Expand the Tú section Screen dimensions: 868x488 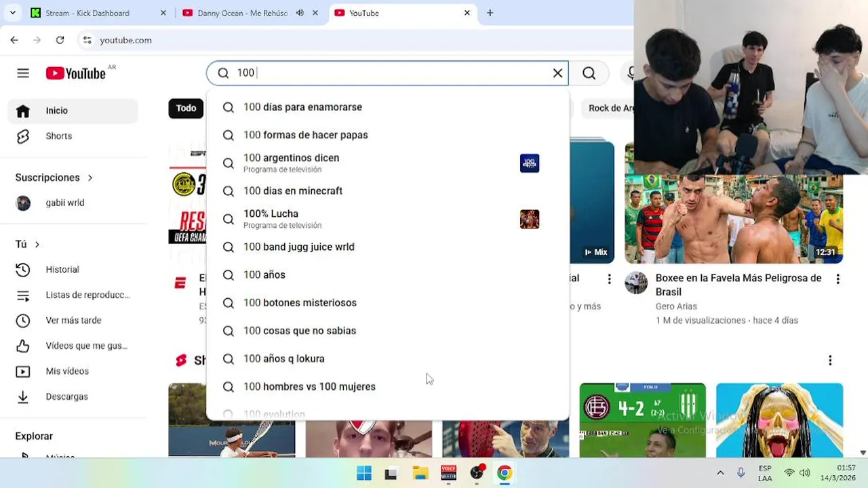point(28,244)
